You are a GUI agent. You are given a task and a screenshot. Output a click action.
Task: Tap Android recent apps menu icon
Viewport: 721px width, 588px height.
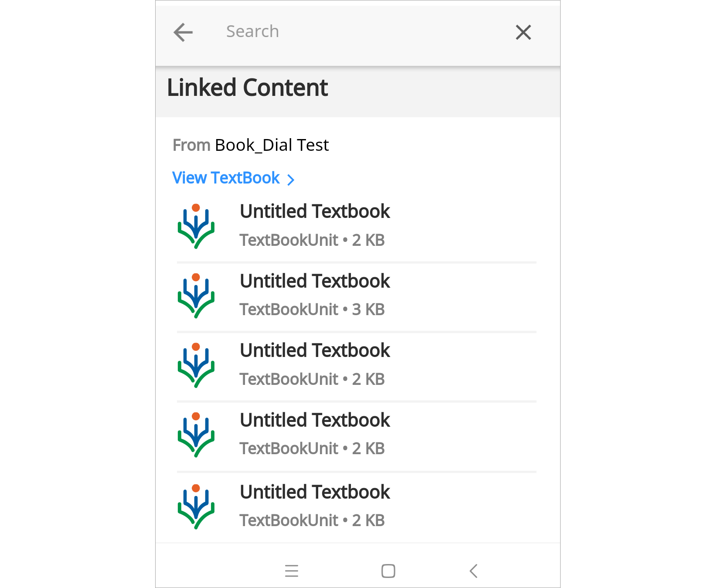click(x=292, y=571)
